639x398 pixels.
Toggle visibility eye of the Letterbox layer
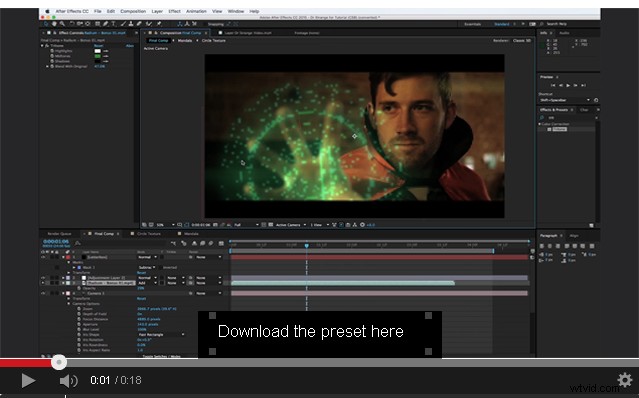[43, 257]
